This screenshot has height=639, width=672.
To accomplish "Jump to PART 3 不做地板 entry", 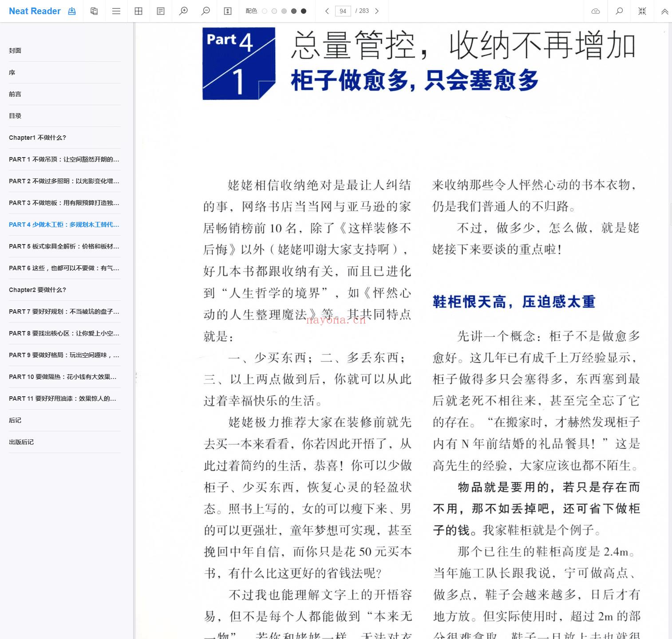I will tap(65, 203).
